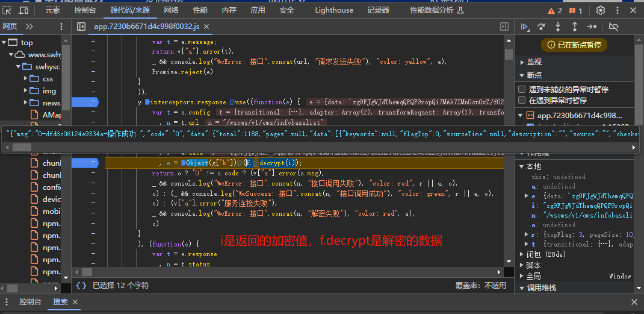Step over next function call

pyautogui.click(x=541, y=27)
